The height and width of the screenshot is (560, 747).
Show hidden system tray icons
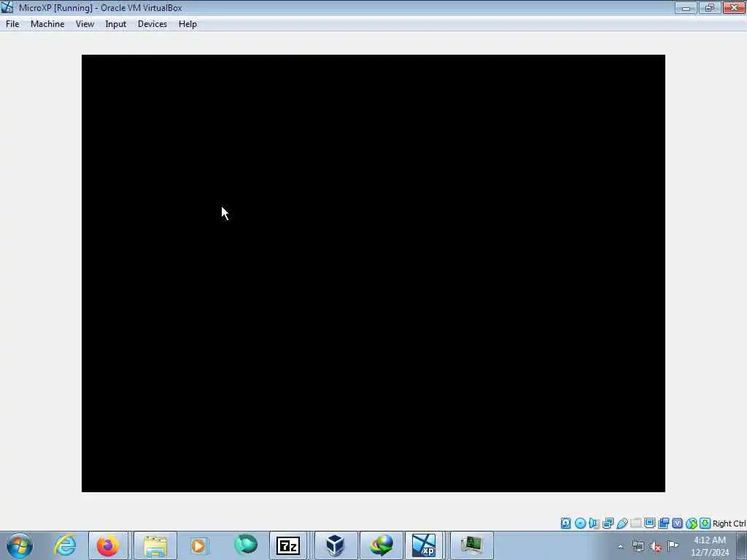coord(620,546)
